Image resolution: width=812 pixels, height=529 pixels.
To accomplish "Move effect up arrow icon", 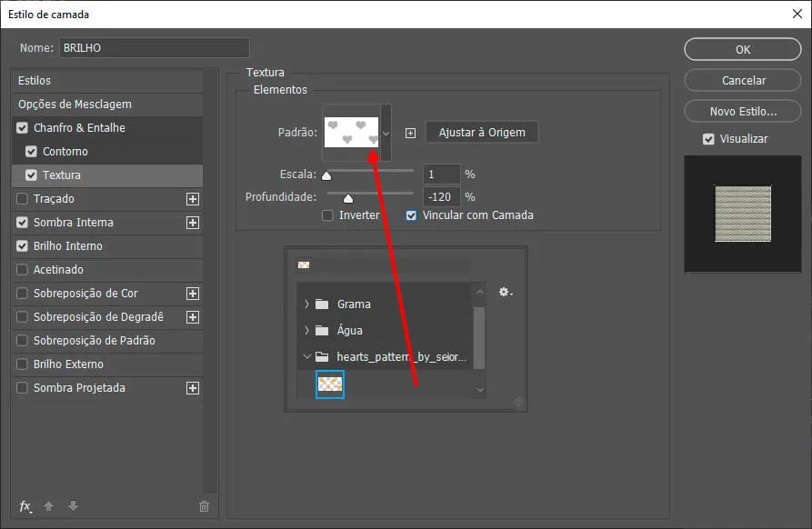I will (49, 506).
